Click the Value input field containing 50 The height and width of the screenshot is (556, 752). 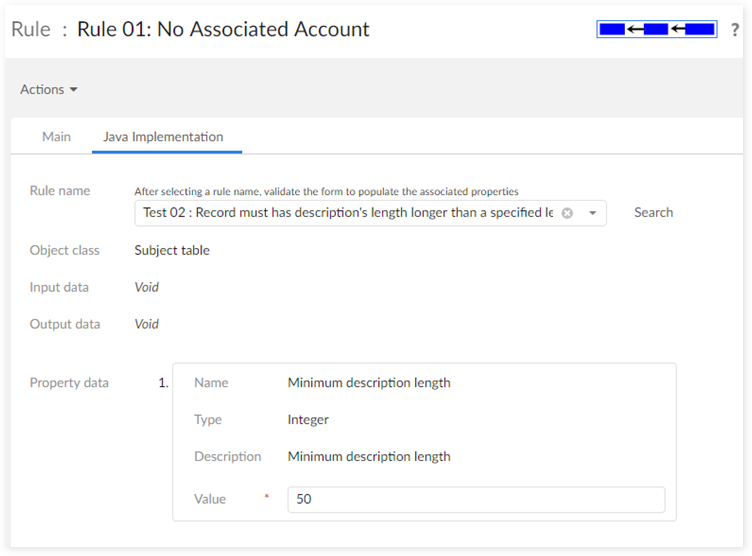(x=475, y=499)
